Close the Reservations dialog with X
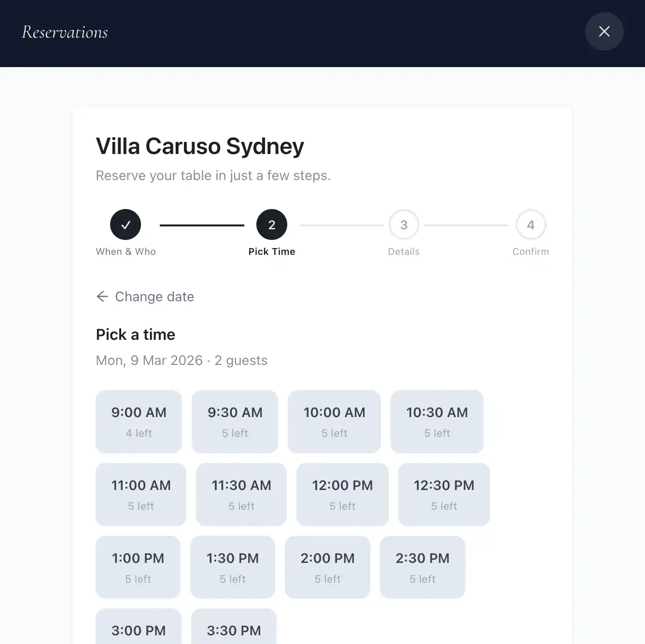The image size is (645, 644). click(604, 31)
